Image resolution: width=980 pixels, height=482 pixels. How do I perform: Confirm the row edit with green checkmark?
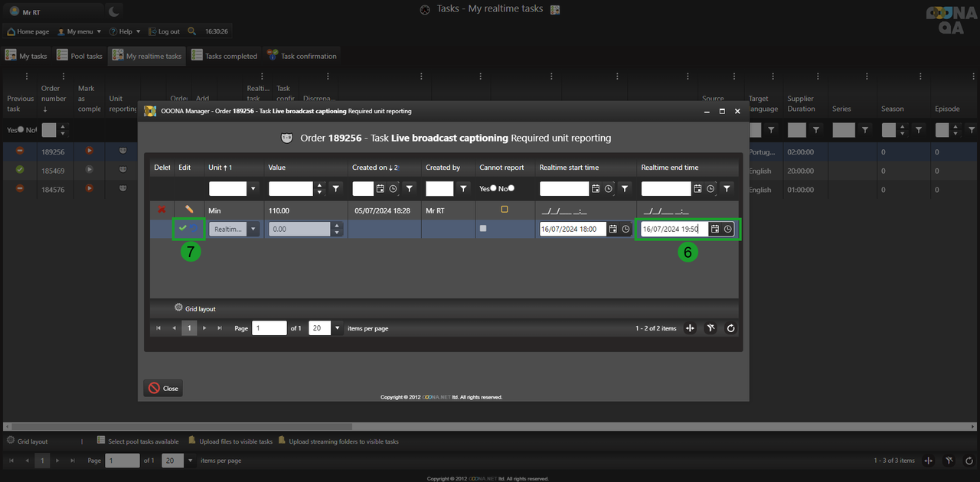[x=183, y=228]
